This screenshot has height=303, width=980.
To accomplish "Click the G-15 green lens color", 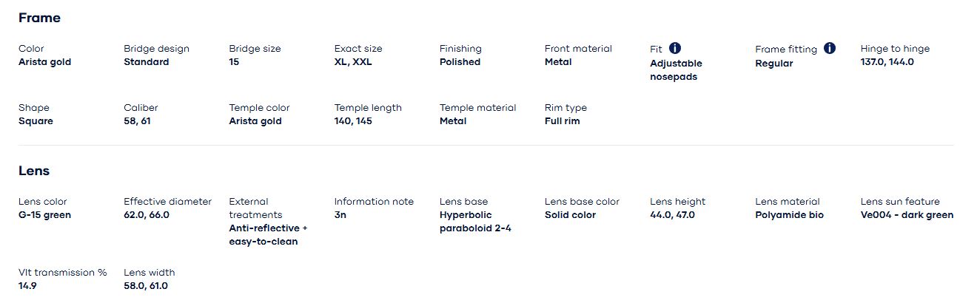I will click(x=44, y=215).
